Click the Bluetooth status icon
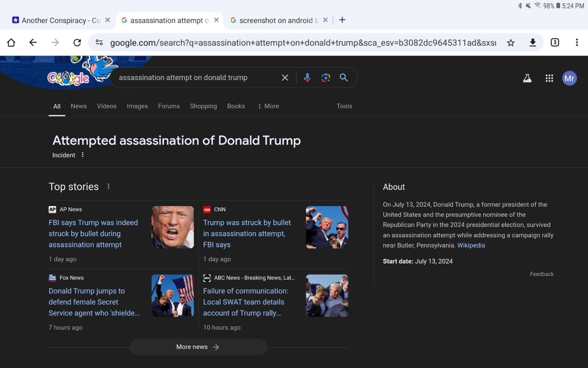Screen dimensions: 588x368 click(520, 6)
